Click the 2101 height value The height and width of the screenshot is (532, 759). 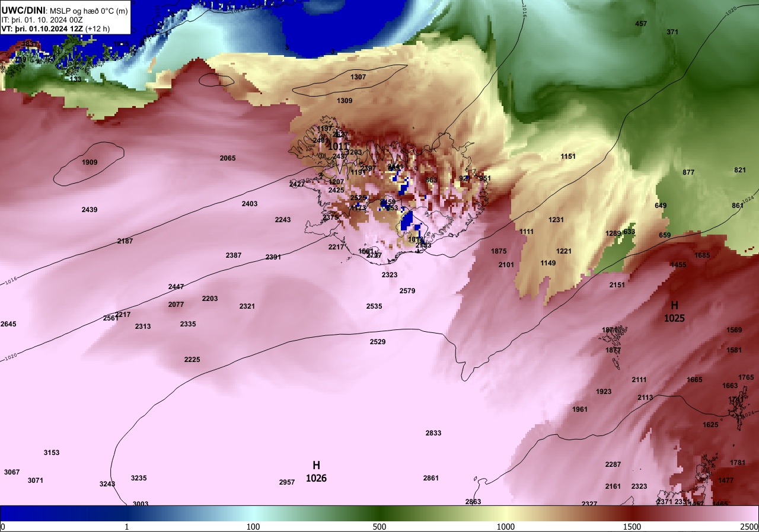pyautogui.click(x=506, y=265)
